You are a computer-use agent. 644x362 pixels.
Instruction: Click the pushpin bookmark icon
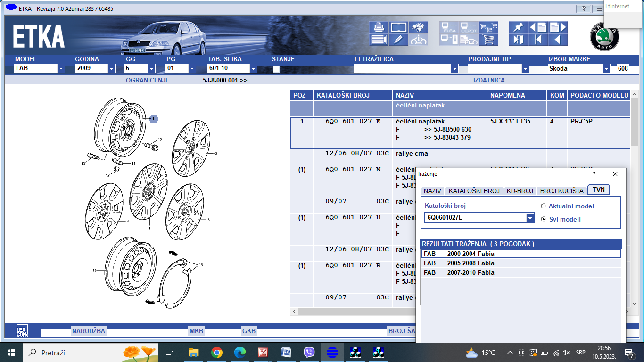(x=518, y=27)
